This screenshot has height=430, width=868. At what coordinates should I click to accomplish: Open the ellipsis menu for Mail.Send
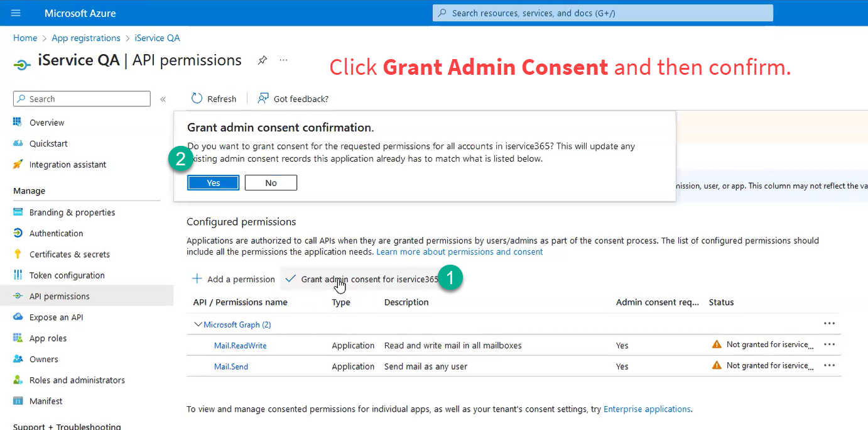click(829, 365)
